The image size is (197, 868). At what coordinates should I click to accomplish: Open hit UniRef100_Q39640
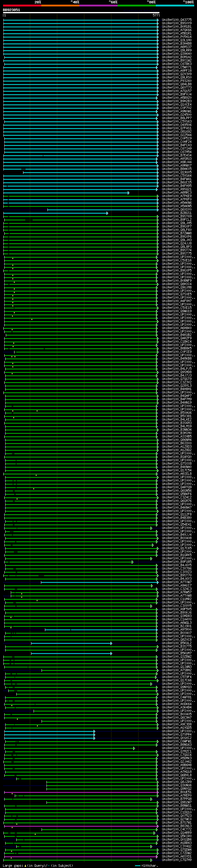click(x=176, y=54)
